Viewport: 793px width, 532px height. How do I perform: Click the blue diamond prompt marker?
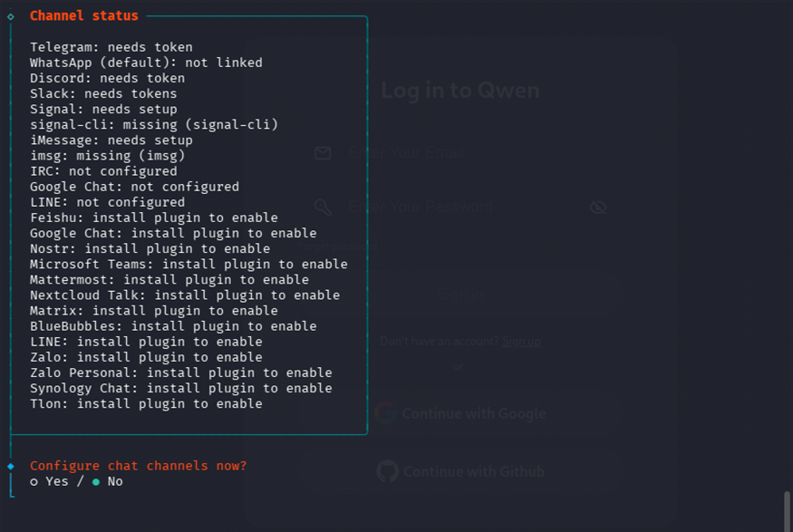click(11, 466)
